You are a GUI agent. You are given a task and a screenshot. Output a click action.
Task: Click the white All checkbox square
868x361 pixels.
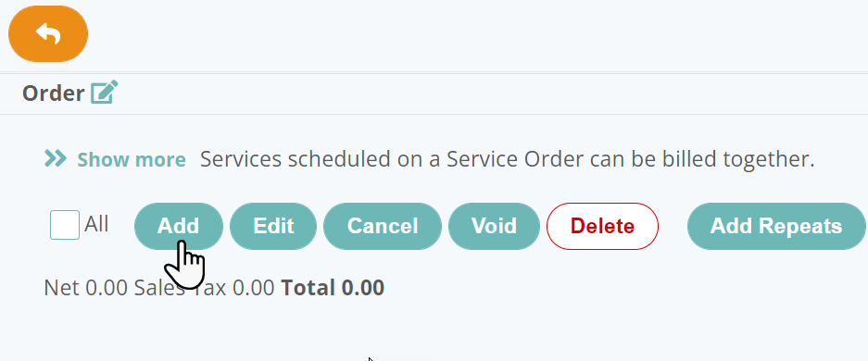tap(65, 225)
